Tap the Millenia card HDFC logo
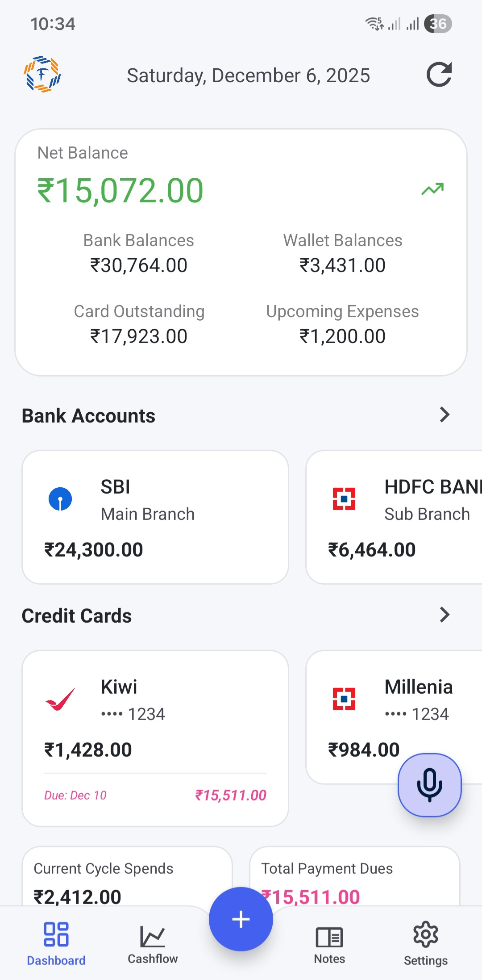 [x=344, y=699]
